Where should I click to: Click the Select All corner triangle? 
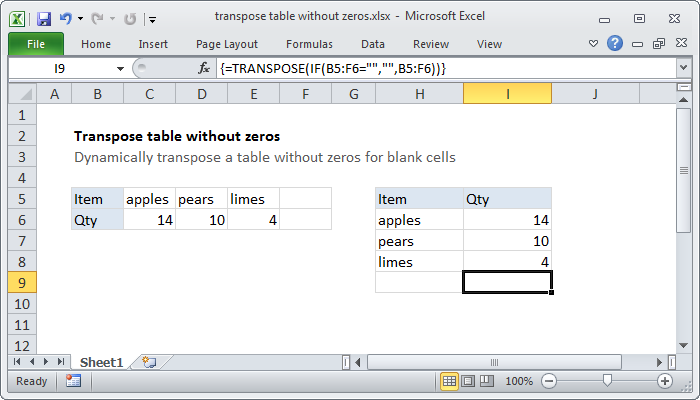pos(22,94)
